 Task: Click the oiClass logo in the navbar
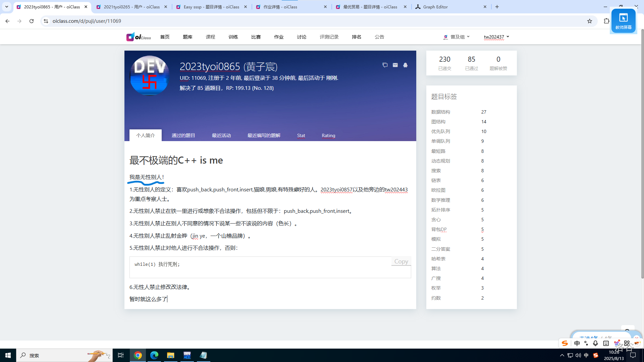(x=138, y=37)
